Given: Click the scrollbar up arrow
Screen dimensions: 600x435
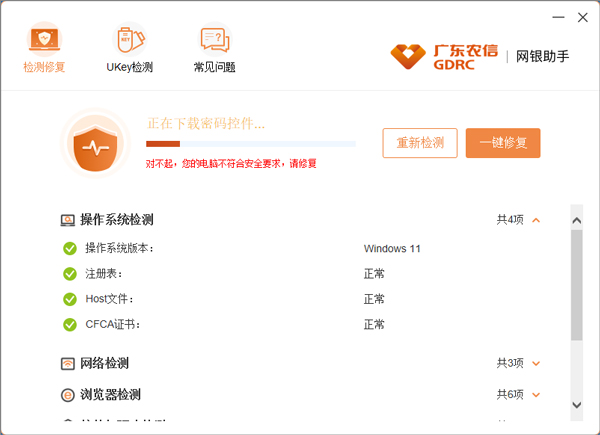Looking at the screenshot, I should [577, 221].
